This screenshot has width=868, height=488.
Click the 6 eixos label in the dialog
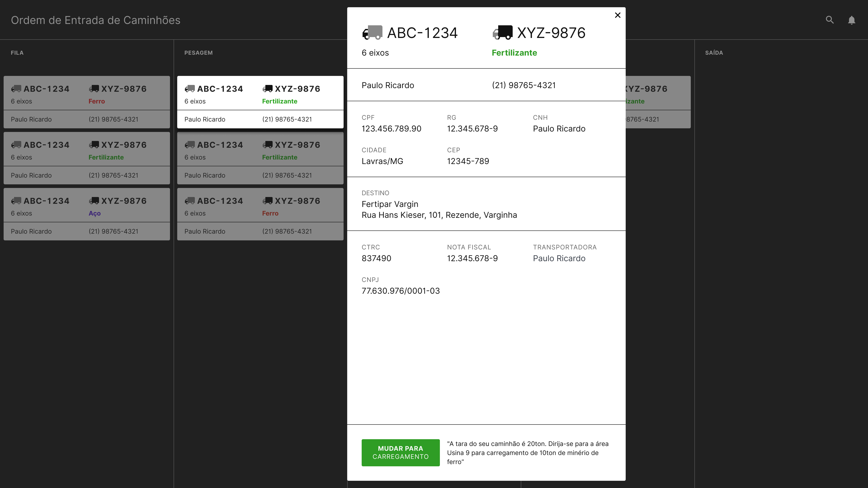click(x=375, y=53)
